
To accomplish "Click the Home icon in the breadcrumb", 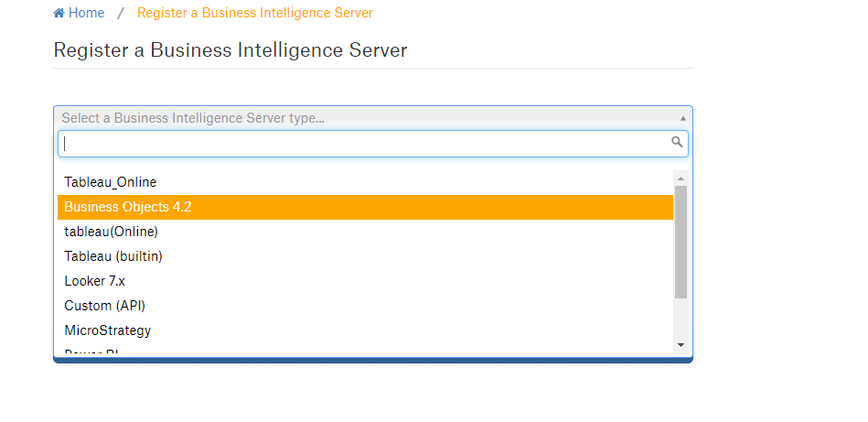I will click(x=59, y=13).
